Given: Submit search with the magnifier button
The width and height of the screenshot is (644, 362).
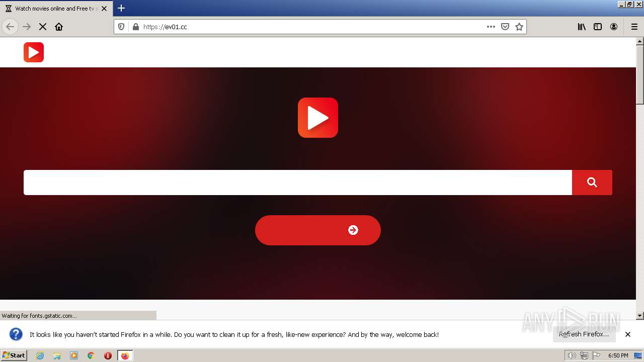Looking at the screenshot, I should [592, 183].
